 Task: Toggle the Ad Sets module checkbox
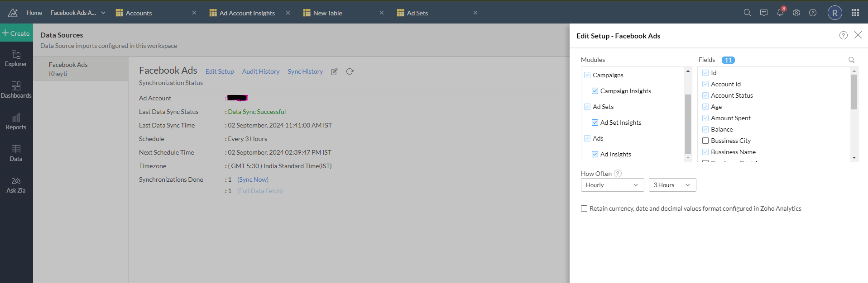pyautogui.click(x=587, y=107)
